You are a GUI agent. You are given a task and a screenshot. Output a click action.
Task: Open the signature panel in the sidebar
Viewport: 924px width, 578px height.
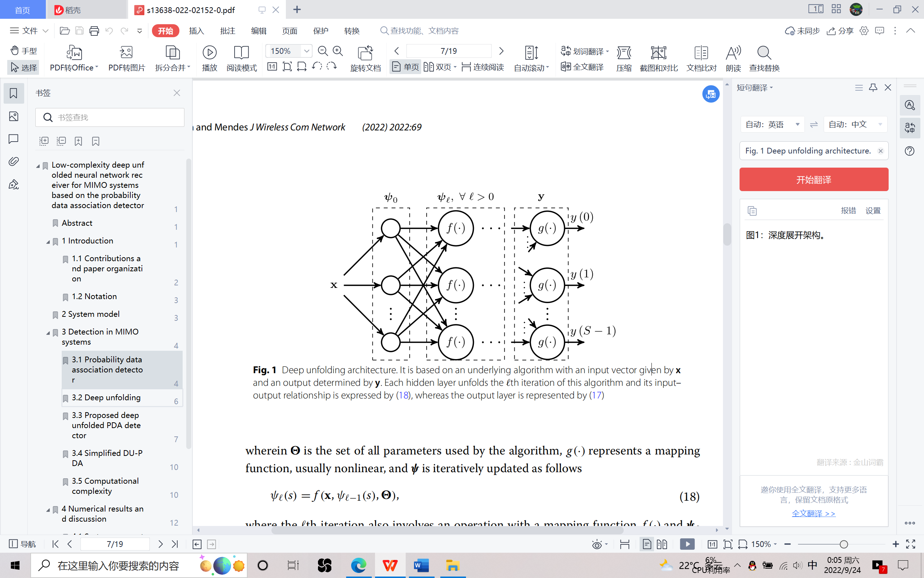point(14,184)
